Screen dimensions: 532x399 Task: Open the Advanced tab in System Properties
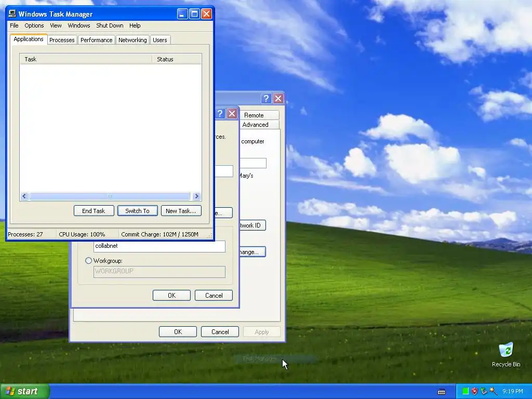pyautogui.click(x=259, y=125)
